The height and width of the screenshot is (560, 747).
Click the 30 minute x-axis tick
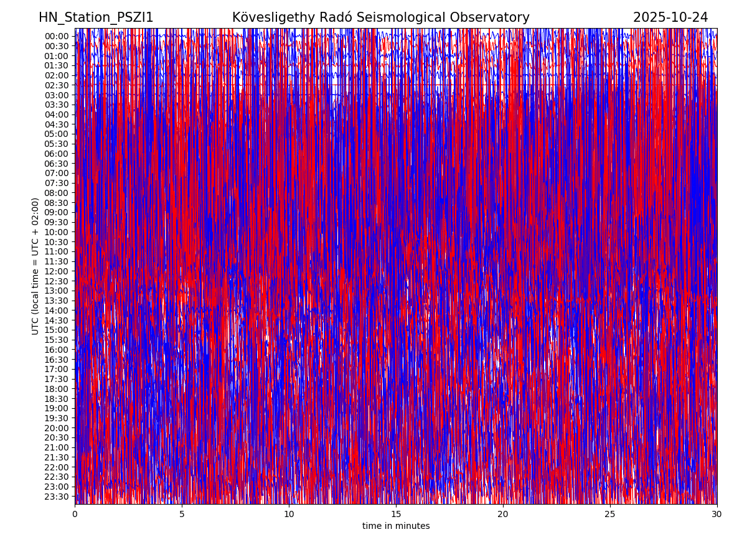717,514
